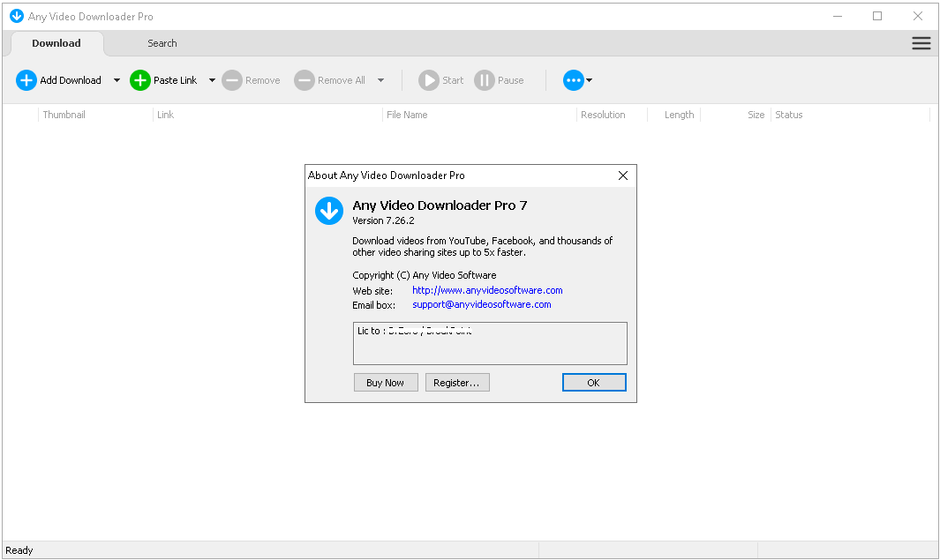This screenshot has width=940, height=560.
Task: Click the green Paste Link icon
Action: [139, 80]
